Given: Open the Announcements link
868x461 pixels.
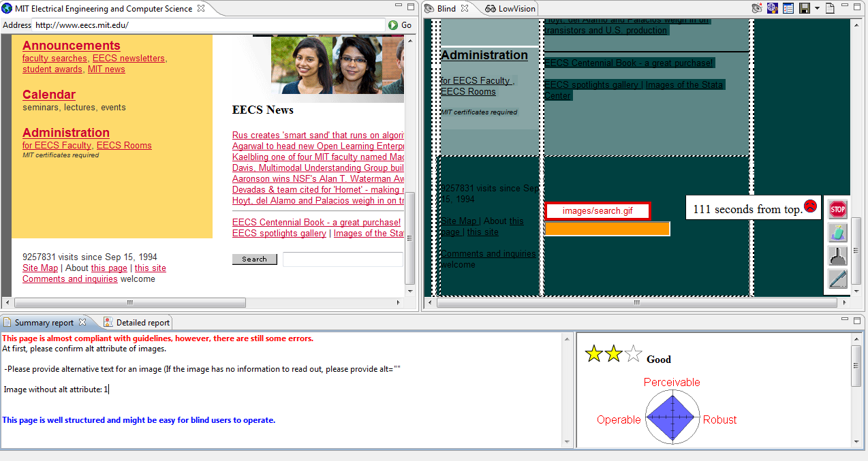Looking at the screenshot, I should (71, 46).
